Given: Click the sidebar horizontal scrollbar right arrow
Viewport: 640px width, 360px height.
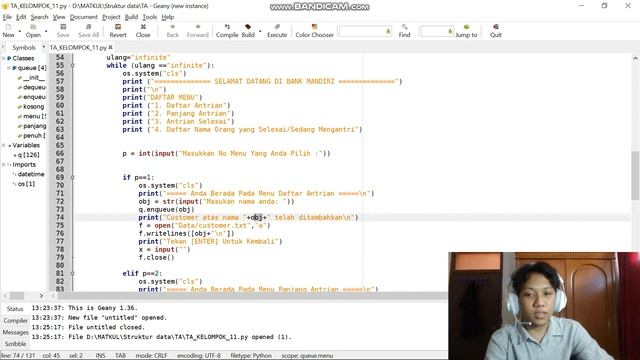Looking at the screenshot, I should pos(41,296).
